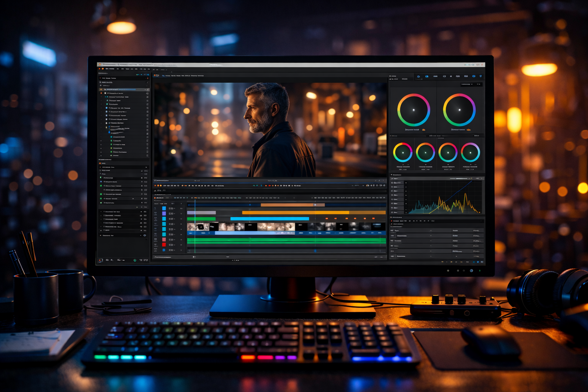Click the first small color wheel in the lower row
Screen dimensions: 588x392
click(x=403, y=152)
